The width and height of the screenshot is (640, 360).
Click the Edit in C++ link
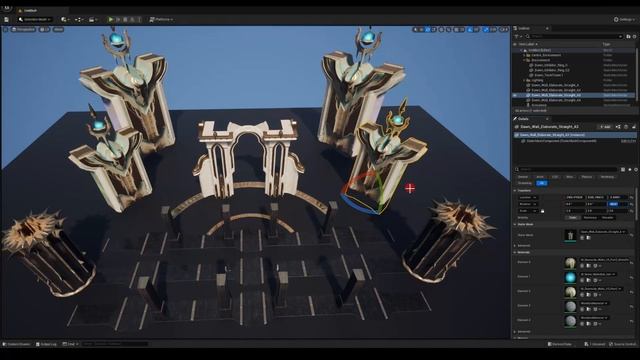[x=628, y=141]
